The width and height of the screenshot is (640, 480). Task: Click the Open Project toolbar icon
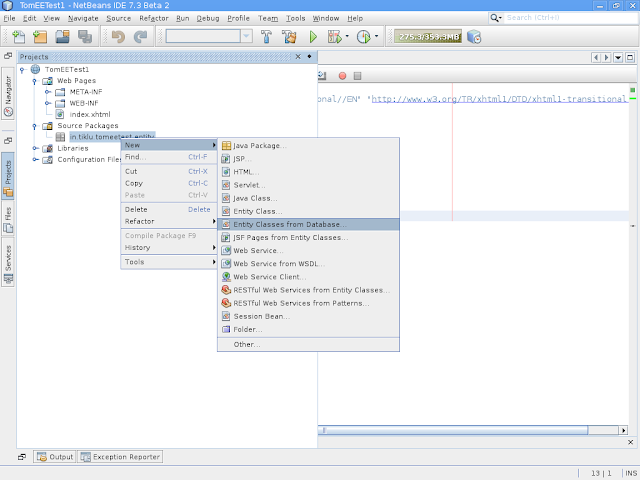coord(62,37)
